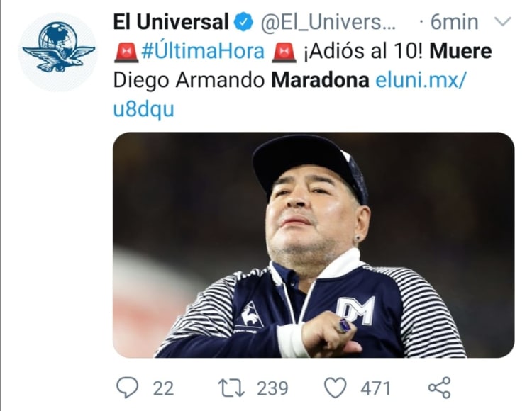Visit the @El_Univers... handle

328,23
